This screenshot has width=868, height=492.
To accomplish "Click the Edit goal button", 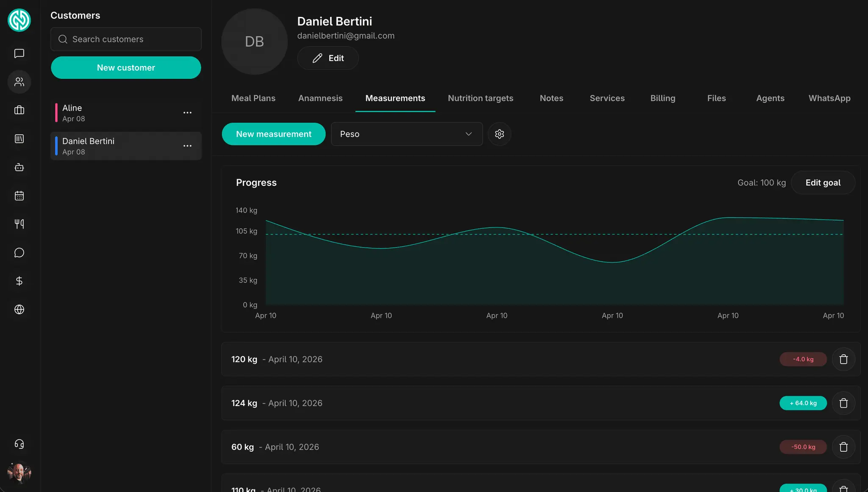I will click(823, 182).
